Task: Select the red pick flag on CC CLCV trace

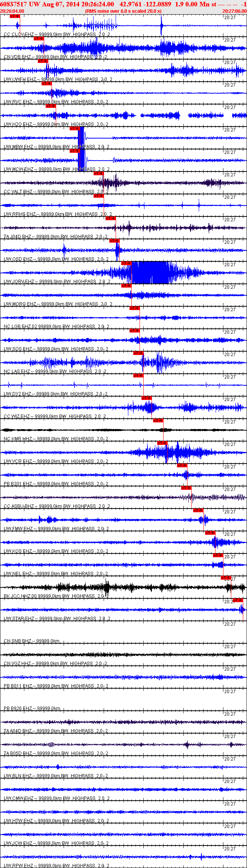Action: pos(15,16)
